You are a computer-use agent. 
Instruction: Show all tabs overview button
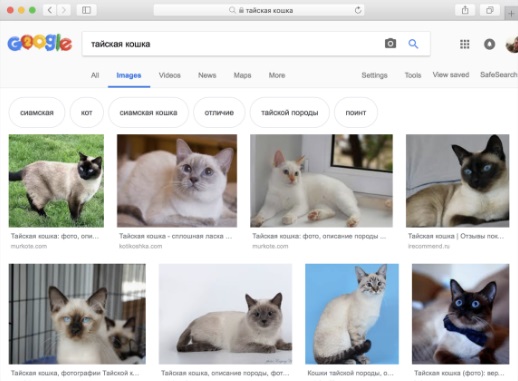489,10
